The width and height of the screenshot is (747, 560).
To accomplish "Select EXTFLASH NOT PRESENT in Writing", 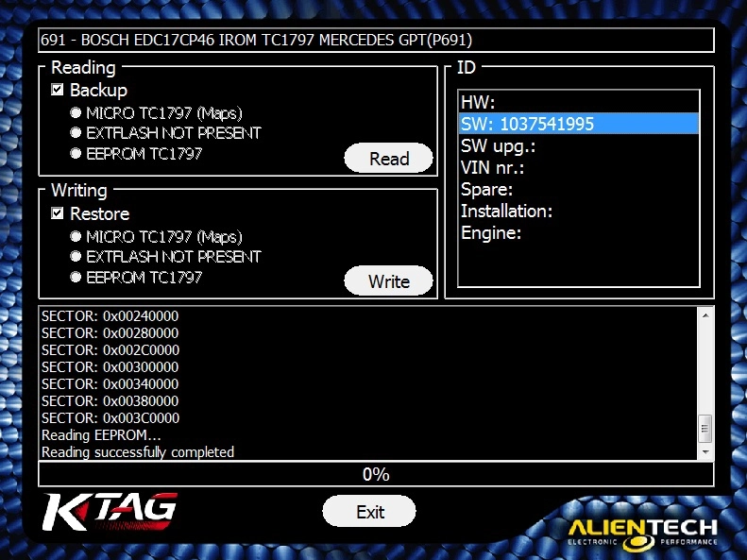I will pyautogui.click(x=76, y=256).
